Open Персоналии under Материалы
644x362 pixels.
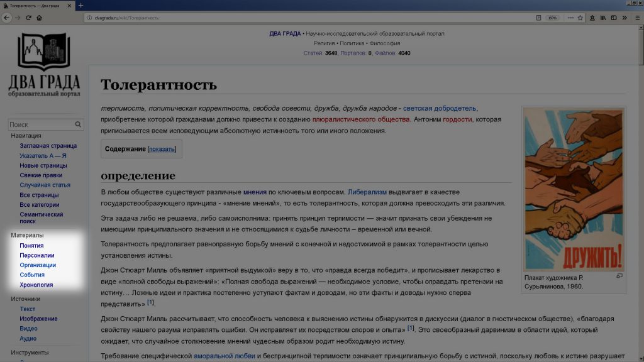[x=37, y=255]
